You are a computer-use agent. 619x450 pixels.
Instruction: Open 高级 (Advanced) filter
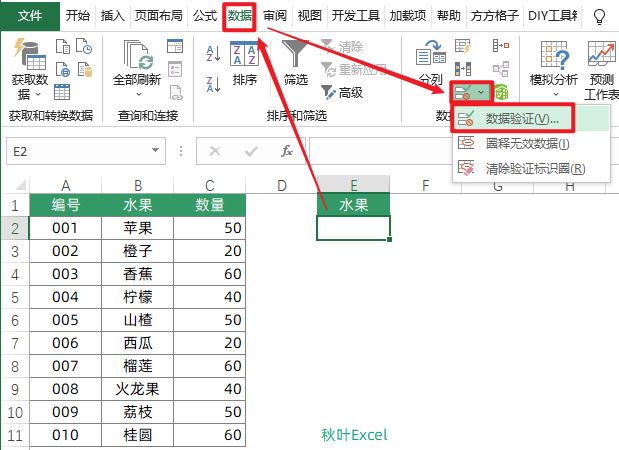coord(342,93)
